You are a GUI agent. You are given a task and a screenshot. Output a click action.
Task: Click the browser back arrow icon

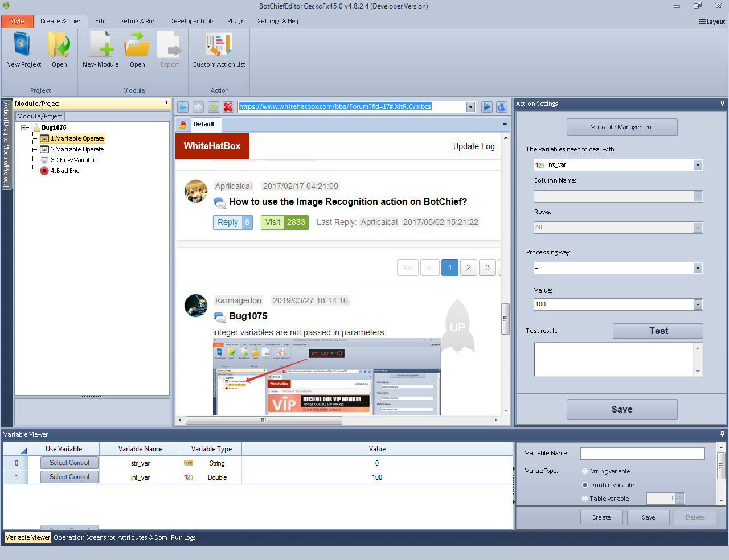tap(183, 107)
